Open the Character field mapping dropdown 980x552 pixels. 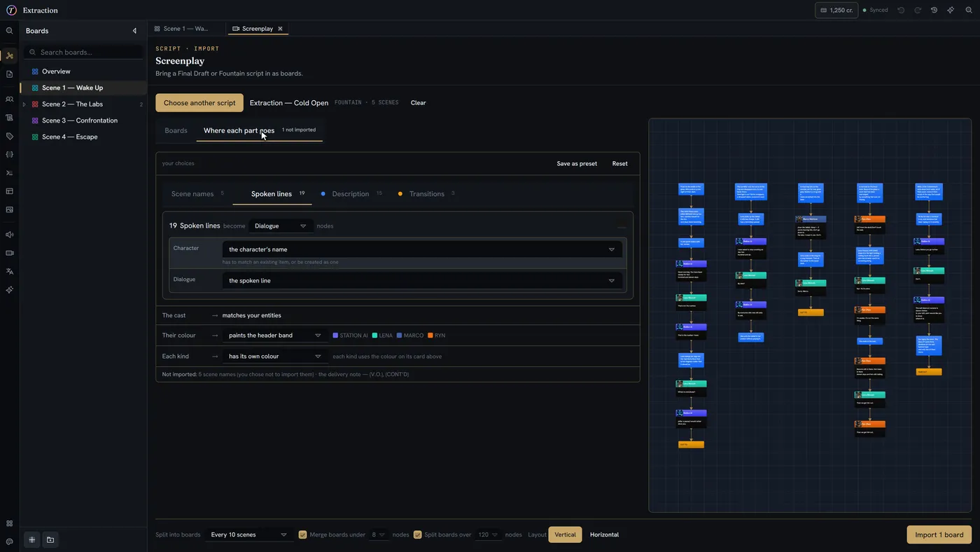(x=422, y=249)
